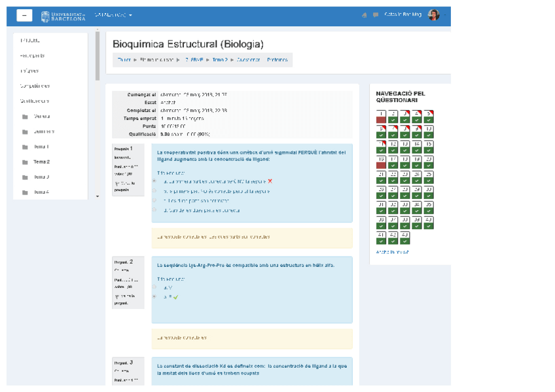The width and height of the screenshot is (555, 392).
Task: Go to question 21 in quiz navigation
Action: pos(381,177)
